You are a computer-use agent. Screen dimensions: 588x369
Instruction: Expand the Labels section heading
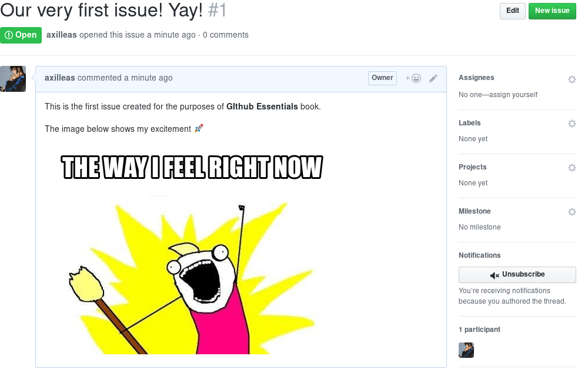(x=469, y=123)
